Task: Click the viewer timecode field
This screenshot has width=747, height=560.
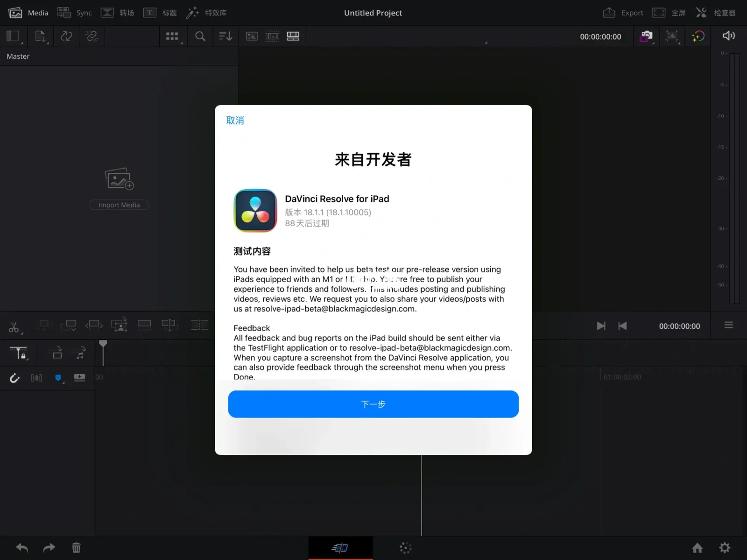Action: pos(600,36)
